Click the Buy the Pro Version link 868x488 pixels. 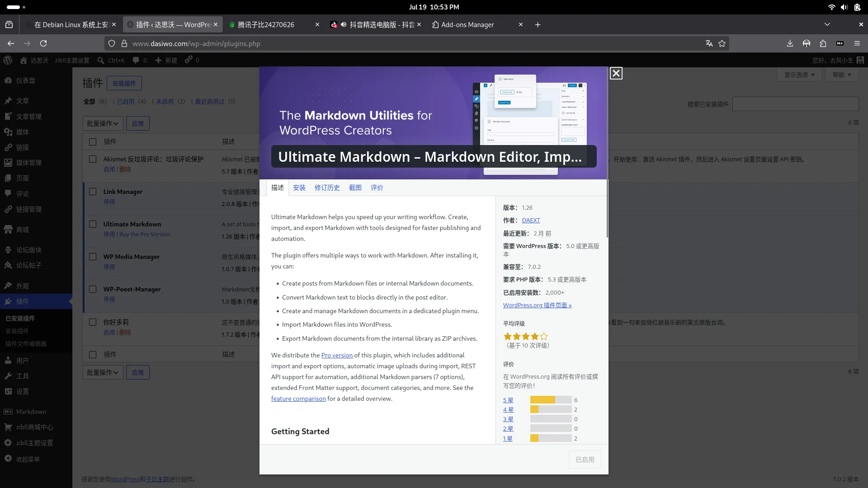[x=145, y=235]
